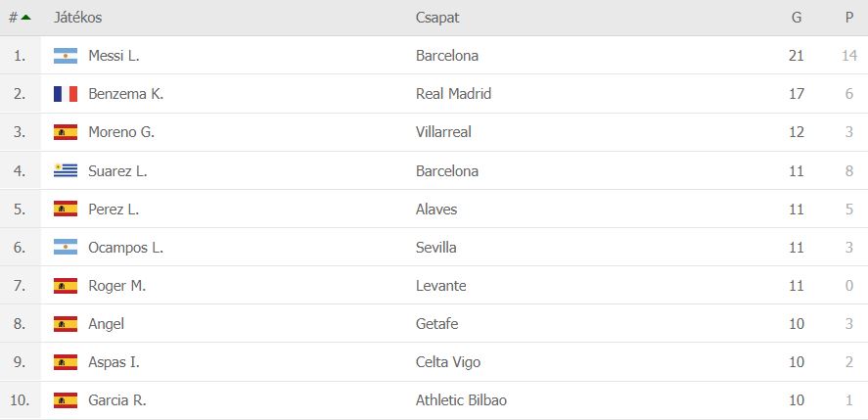Select the Angel player row name
The image size is (868, 420).
(107, 324)
